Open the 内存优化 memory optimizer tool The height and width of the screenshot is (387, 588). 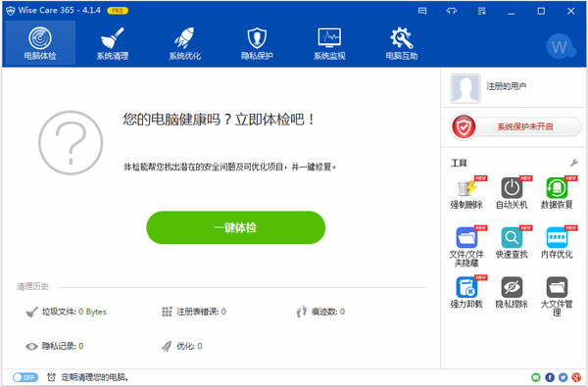[x=557, y=243]
